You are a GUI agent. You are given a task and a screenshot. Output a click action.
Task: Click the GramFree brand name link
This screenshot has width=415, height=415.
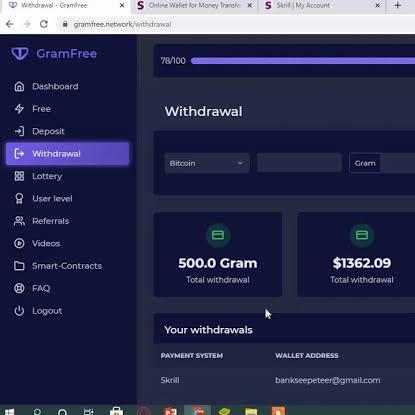click(67, 54)
